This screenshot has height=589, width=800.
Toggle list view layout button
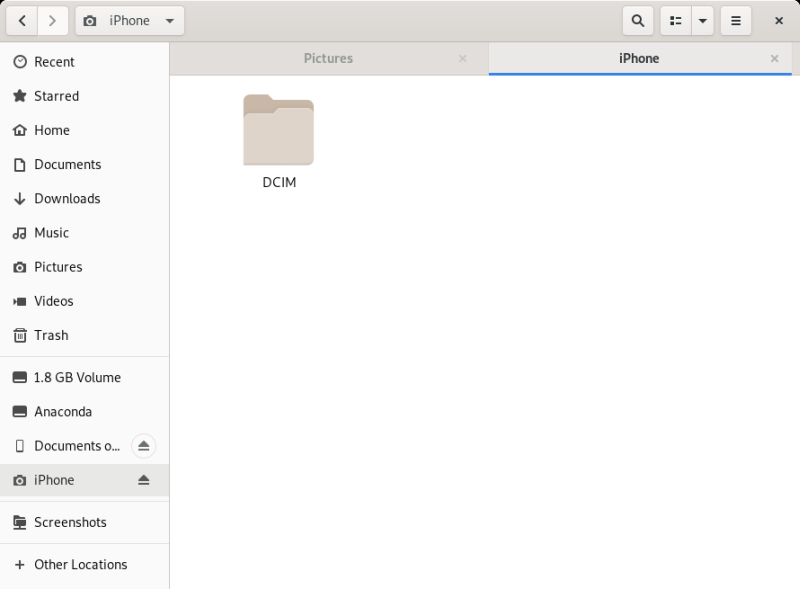676,21
